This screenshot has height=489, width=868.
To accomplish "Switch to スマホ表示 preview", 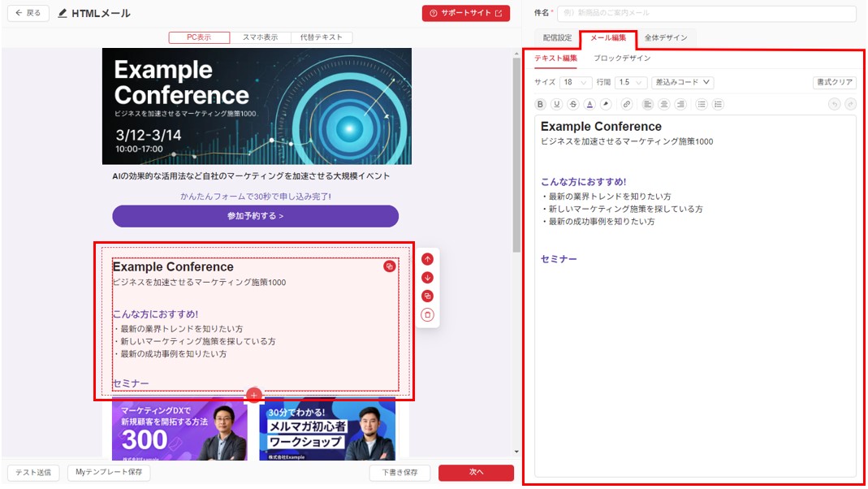I will click(x=260, y=37).
